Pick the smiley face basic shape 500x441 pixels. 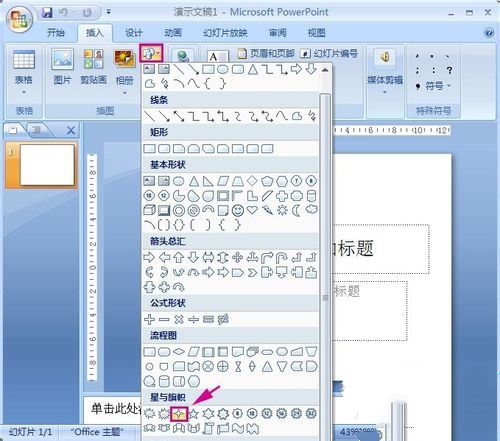point(238,210)
